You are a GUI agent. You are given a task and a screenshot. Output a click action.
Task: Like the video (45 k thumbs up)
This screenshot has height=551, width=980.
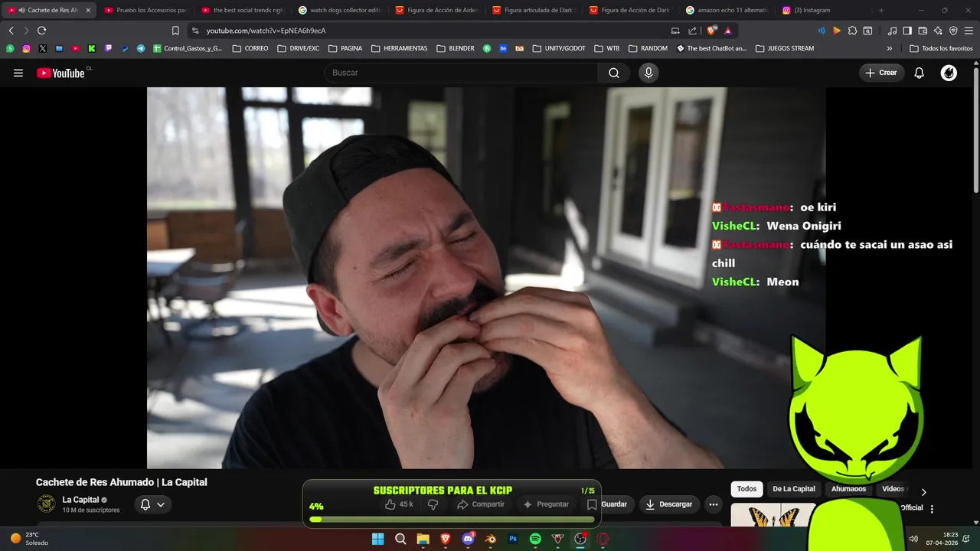(399, 504)
